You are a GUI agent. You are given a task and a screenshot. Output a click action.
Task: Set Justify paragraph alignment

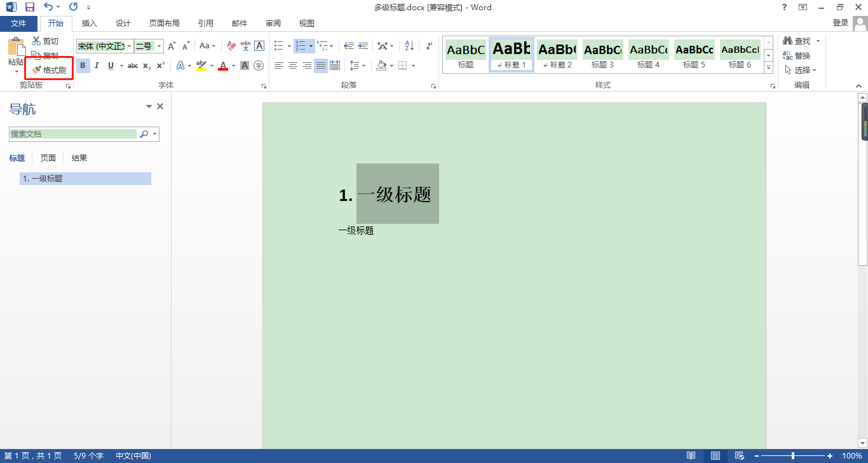point(321,66)
